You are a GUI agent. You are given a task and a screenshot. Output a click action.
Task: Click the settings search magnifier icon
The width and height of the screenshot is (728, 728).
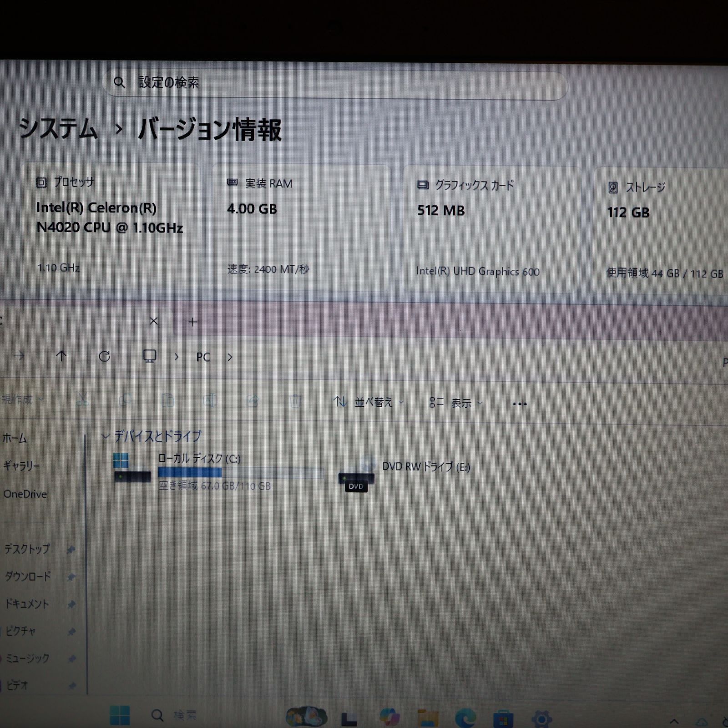pyautogui.click(x=119, y=82)
